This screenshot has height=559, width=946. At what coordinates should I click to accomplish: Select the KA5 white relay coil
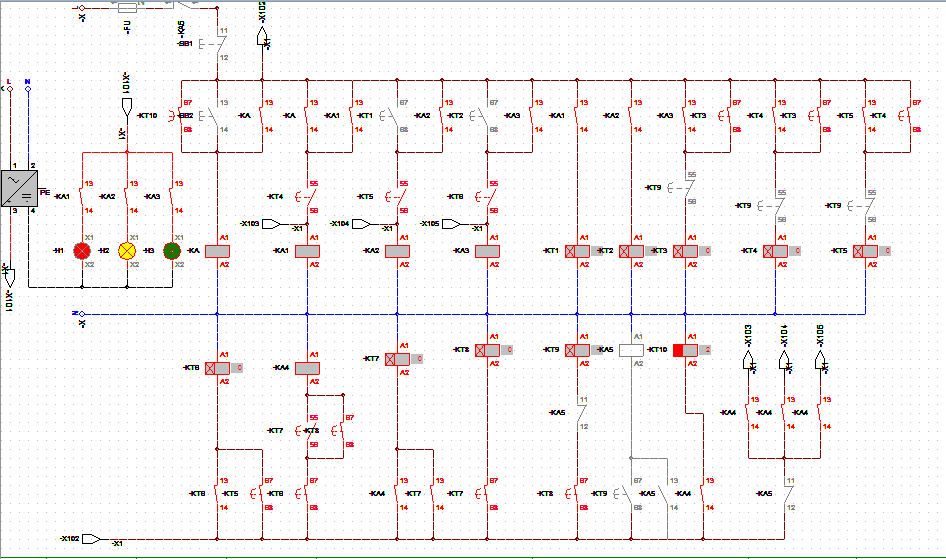tap(631, 351)
